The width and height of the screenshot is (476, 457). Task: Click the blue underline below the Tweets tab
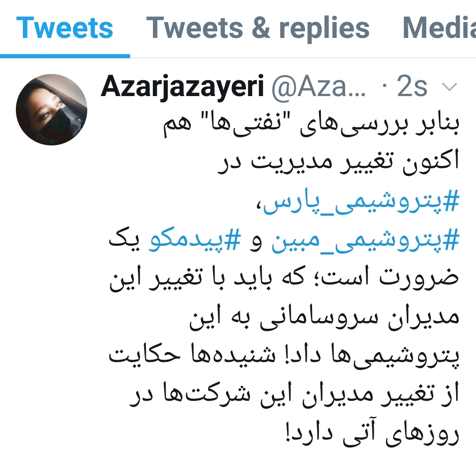pyautogui.click(x=65, y=56)
